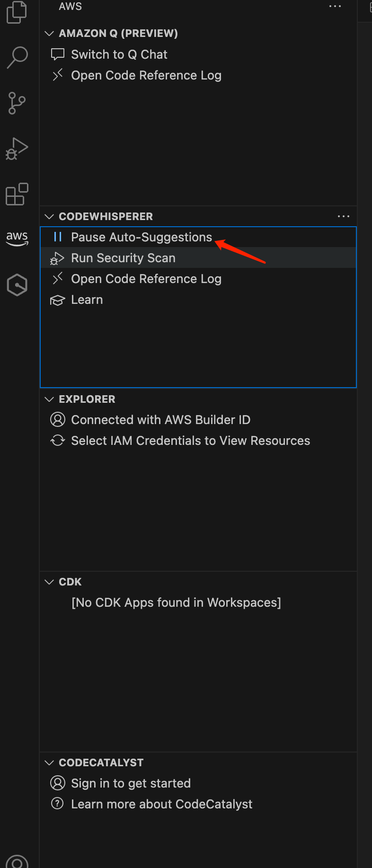Collapse the Explorer section chevron

pos(49,399)
